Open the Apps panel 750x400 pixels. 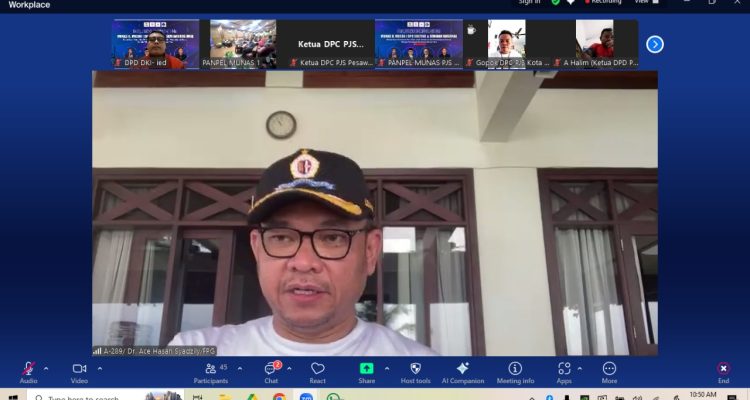(x=564, y=370)
